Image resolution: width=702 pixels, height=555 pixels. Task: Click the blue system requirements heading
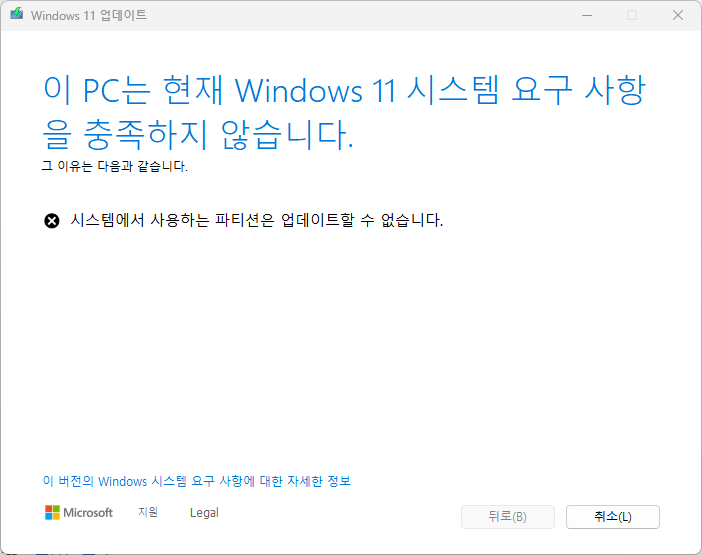tap(344, 112)
